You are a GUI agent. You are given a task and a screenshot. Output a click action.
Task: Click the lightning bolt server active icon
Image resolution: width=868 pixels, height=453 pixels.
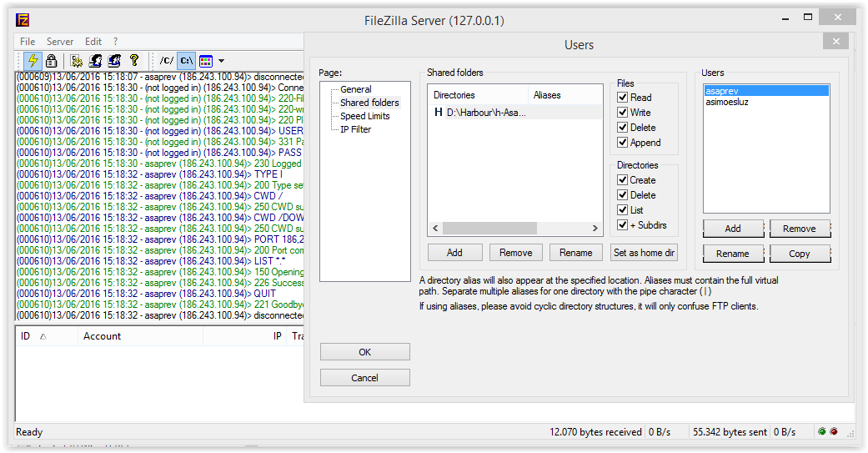[33, 61]
